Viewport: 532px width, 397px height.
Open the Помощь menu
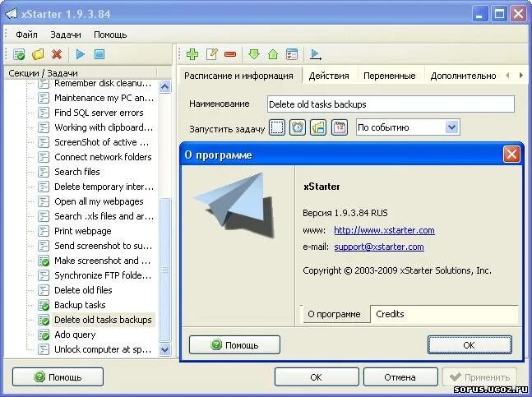click(110, 35)
